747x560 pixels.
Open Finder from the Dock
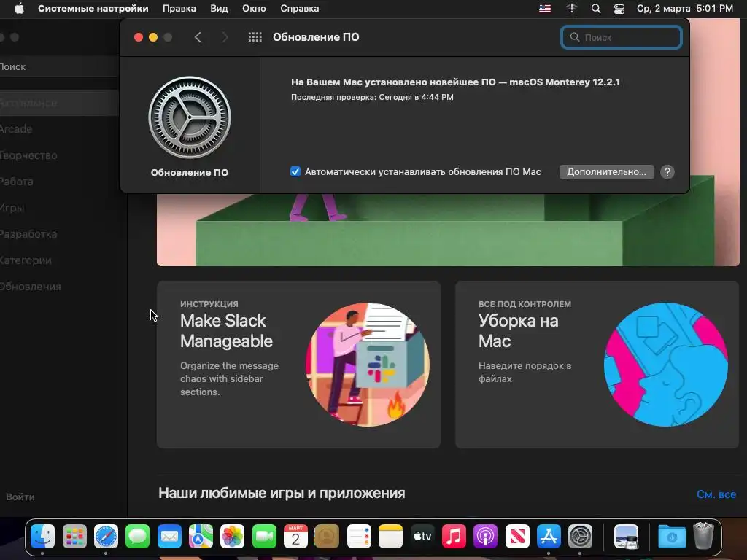(43, 537)
